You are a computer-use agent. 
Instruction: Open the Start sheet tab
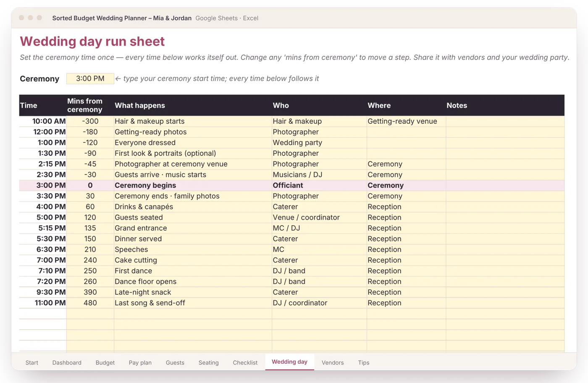tap(31, 362)
